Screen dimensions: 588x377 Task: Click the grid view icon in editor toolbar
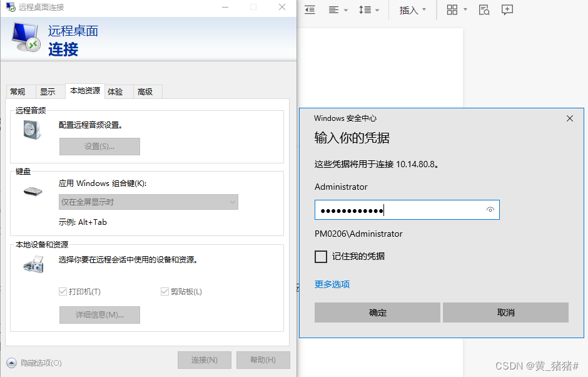click(x=452, y=10)
